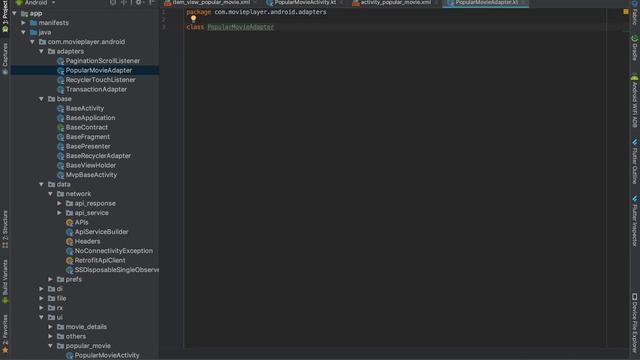Image resolution: width=640 pixels, height=360 pixels.
Task: Click RecyclerTouchListener class icon
Action: (61, 80)
